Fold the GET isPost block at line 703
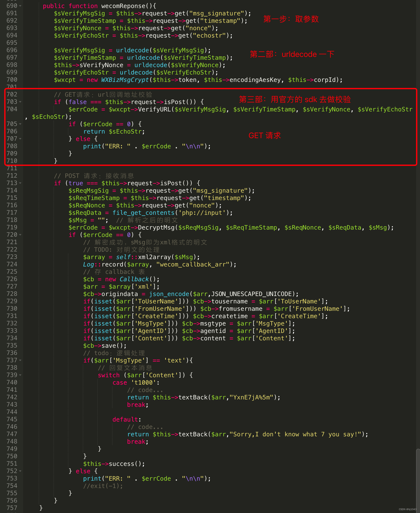Screen dimensions: 420x513 coord(20,102)
